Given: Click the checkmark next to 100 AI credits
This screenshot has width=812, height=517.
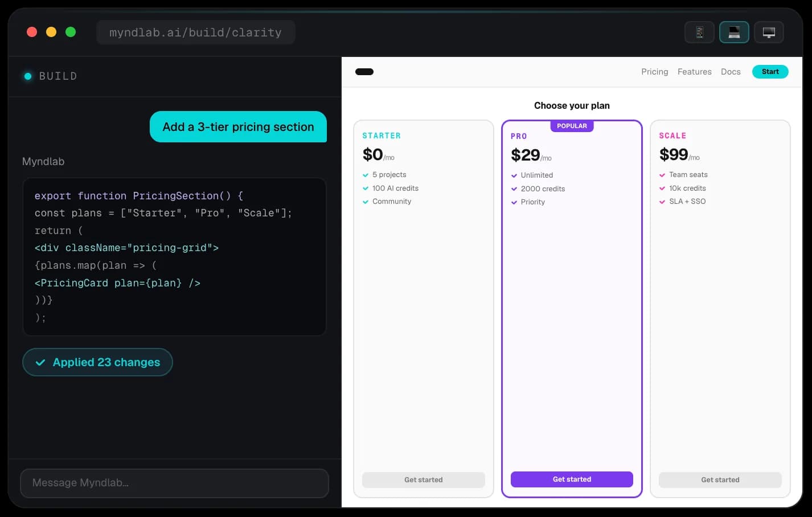Looking at the screenshot, I should click(366, 188).
